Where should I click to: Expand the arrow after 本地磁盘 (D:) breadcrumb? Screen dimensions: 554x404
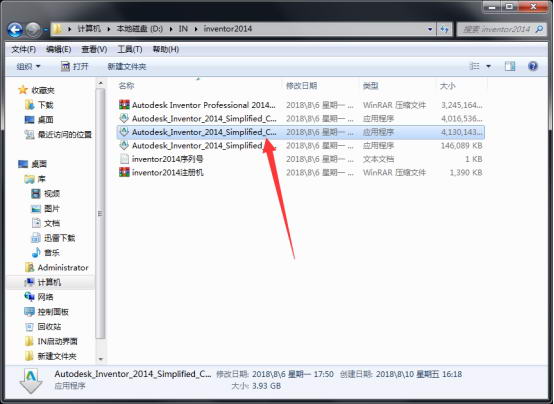(171, 29)
